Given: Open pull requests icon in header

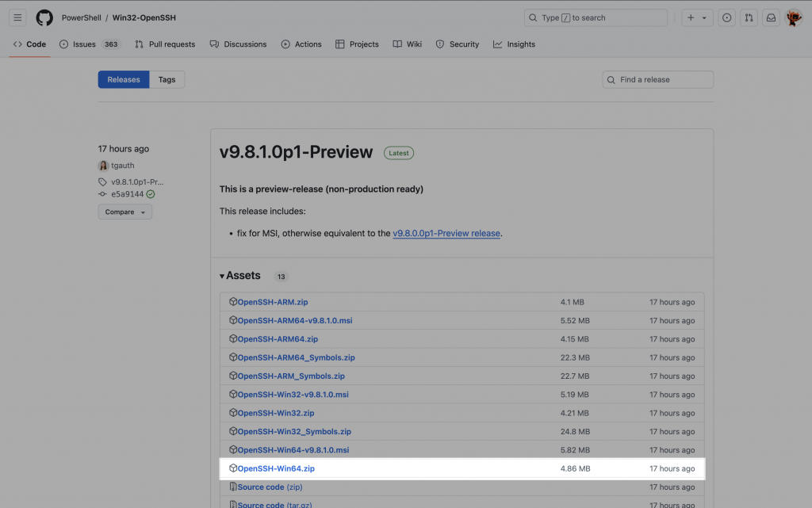Looking at the screenshot, I should coord(749,17).
